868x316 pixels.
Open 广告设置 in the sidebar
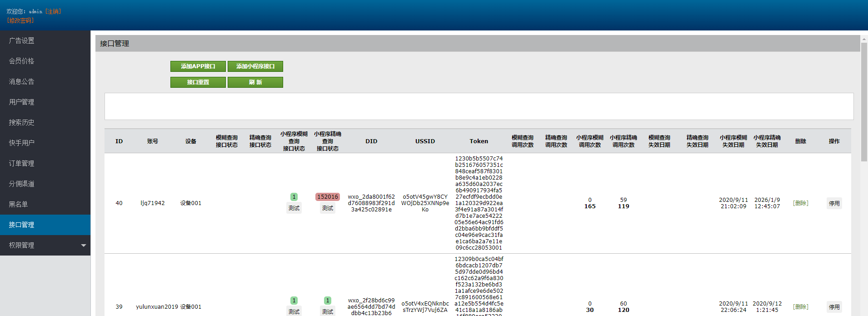point(22,41)
